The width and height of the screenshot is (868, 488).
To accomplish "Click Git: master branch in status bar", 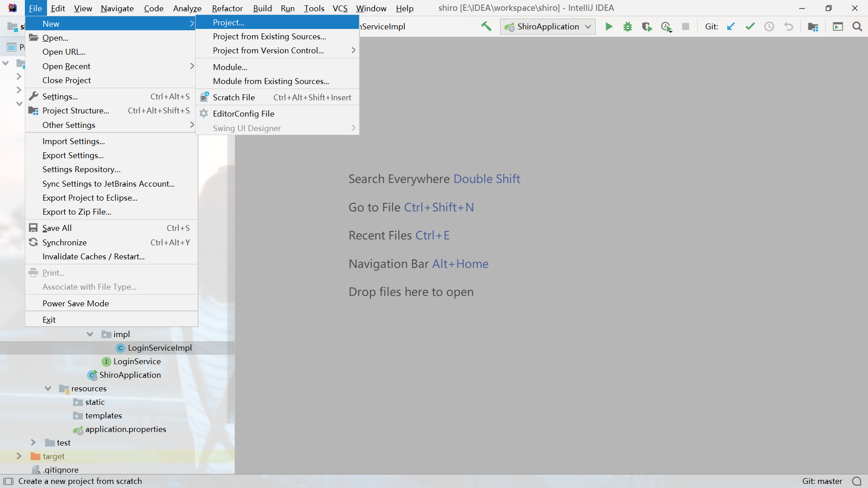I will pos(822,481).
